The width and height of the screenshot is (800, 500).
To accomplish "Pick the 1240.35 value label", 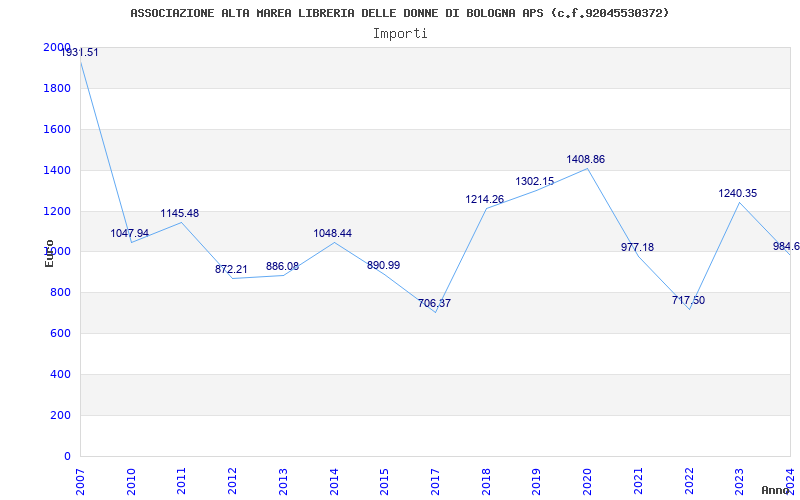I will pyautogui.click(x=738, y=193).
